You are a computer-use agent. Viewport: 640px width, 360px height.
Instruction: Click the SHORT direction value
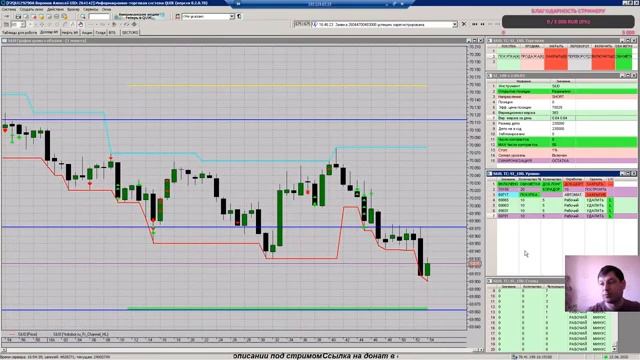pos(558,97)
